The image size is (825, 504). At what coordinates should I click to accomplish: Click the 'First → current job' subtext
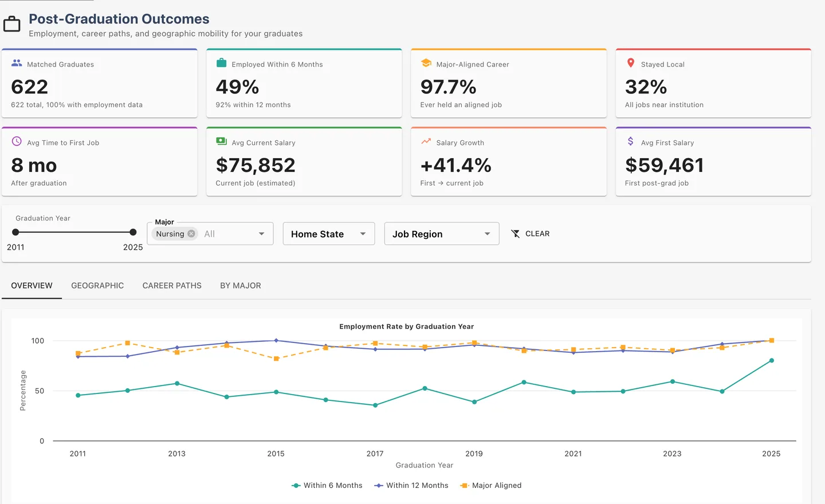tap(451, 183)
